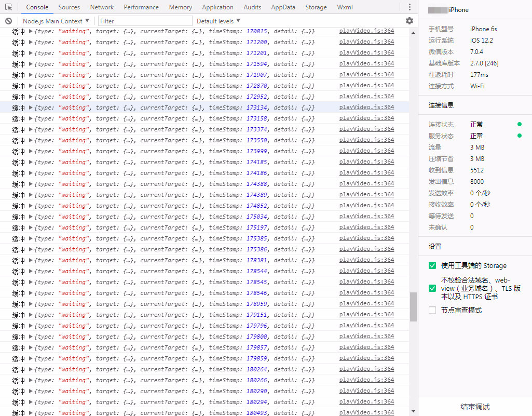Image resolution: width=532 pixels, height=416 pixels.
Task: Switch to the Sources tab
Action: pyautogui.click(x=69, y=7)
